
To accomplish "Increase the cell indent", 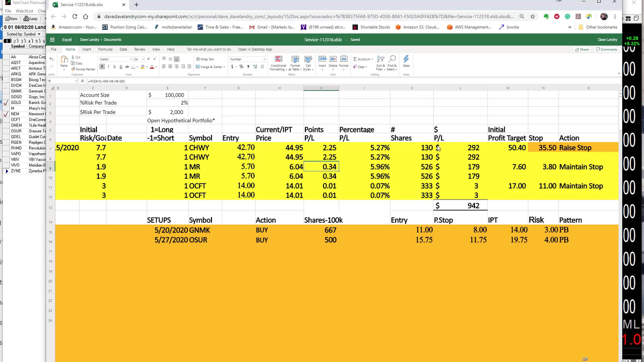I will click(x=189, y=67).
